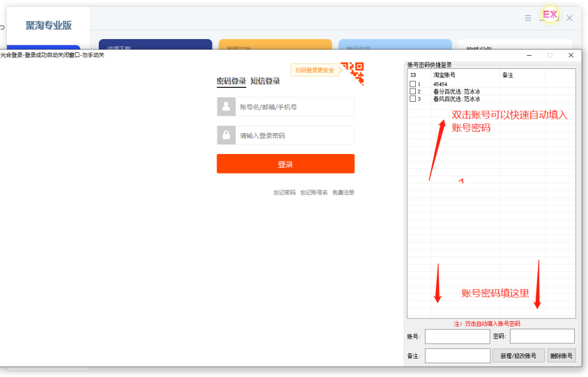Check the box for account row 3

(413, 99)
